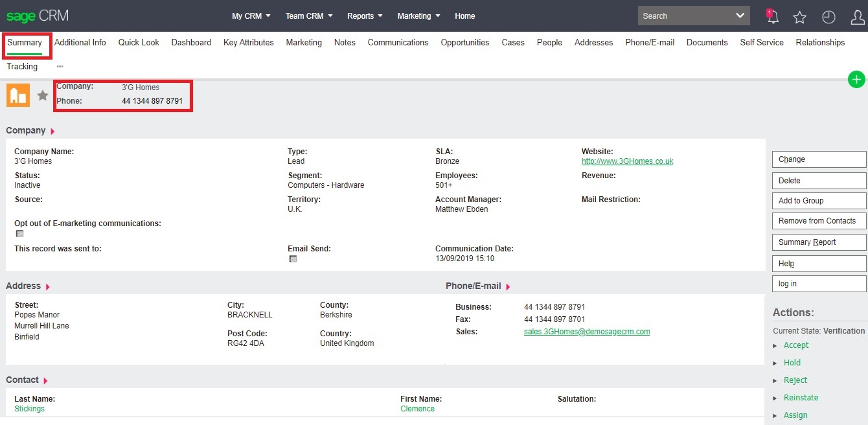
Task: Open the recent items clock icon
Action: pos(828,17)
